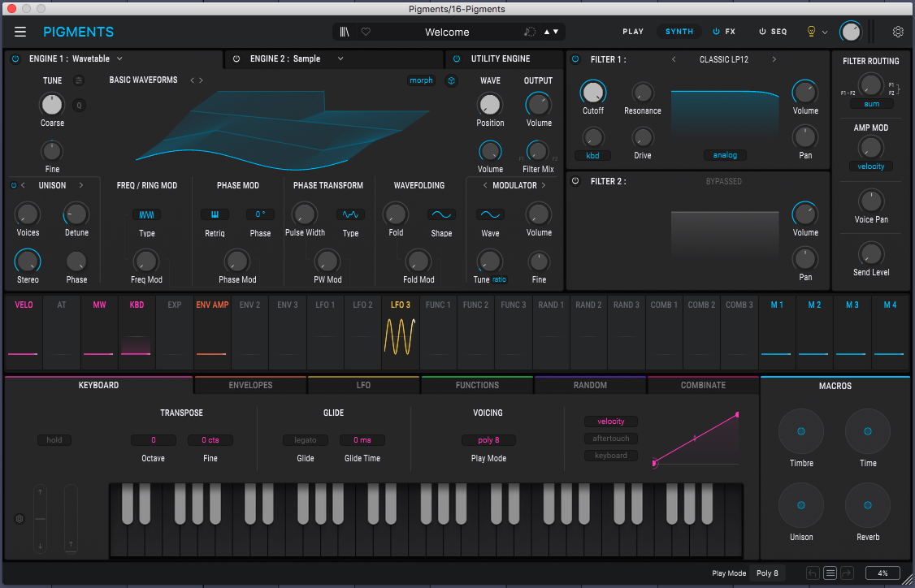This screenshot has height=588, width=915.
Task: Open the poly 8 Play Mode dropdown
Action: (x=488, y=440)
